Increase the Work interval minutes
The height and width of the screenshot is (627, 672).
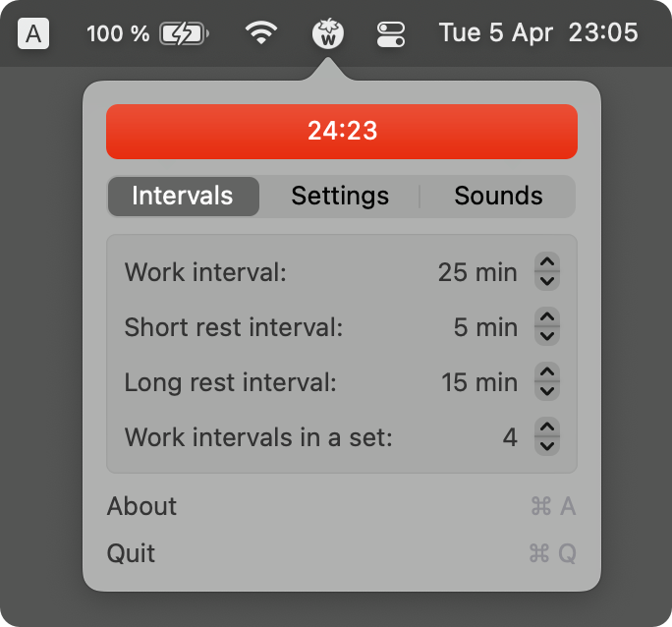click(x=548, y=263)
